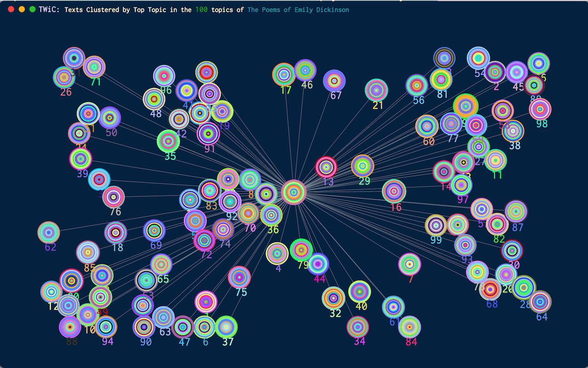The width and height of the screenshot is (588, 368).
Task: Select topic cluster circle labeled 36
Action: (x=271, y=215)
